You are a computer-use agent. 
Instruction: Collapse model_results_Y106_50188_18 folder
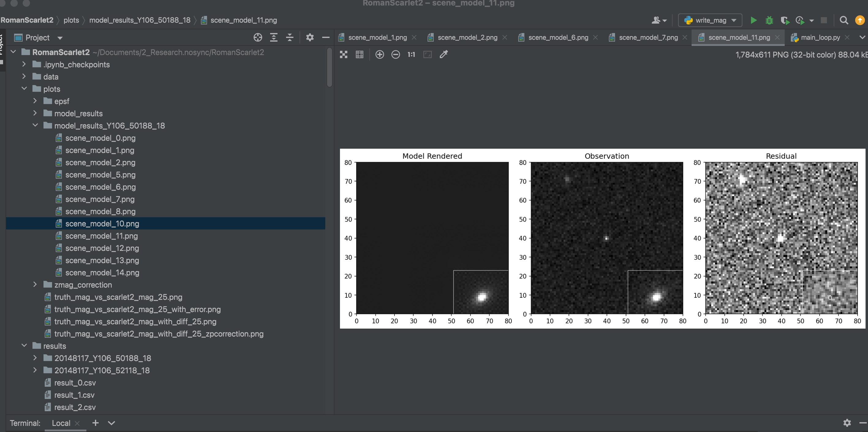click(x=35, y=125)
